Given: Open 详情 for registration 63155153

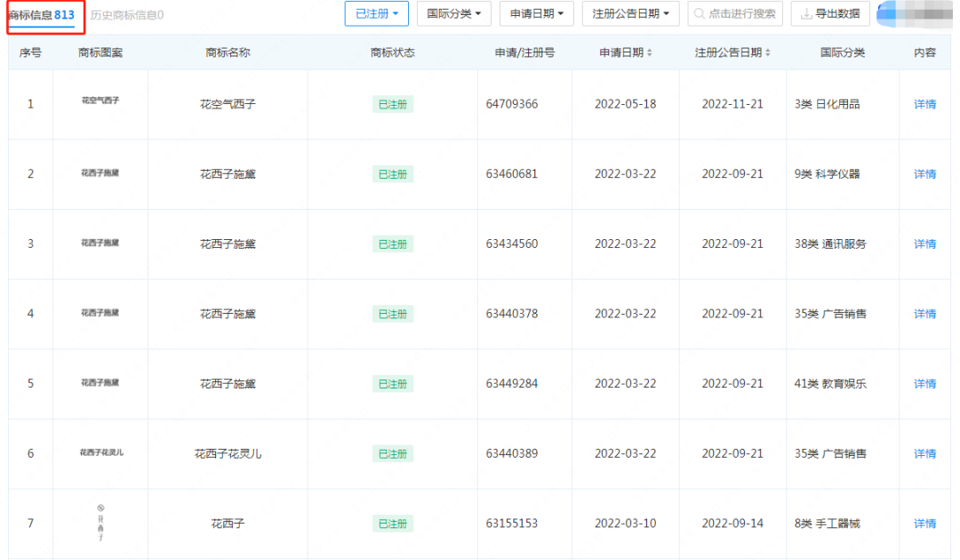Looking at the screenshot, I should point(924,524).
